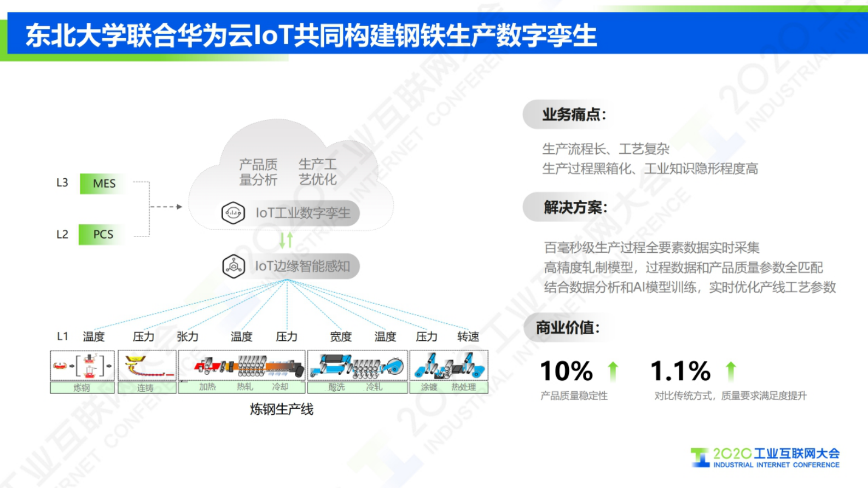Click 生产工艺优化 text in the cloud
868x488 pixels.
click(318, 171)
